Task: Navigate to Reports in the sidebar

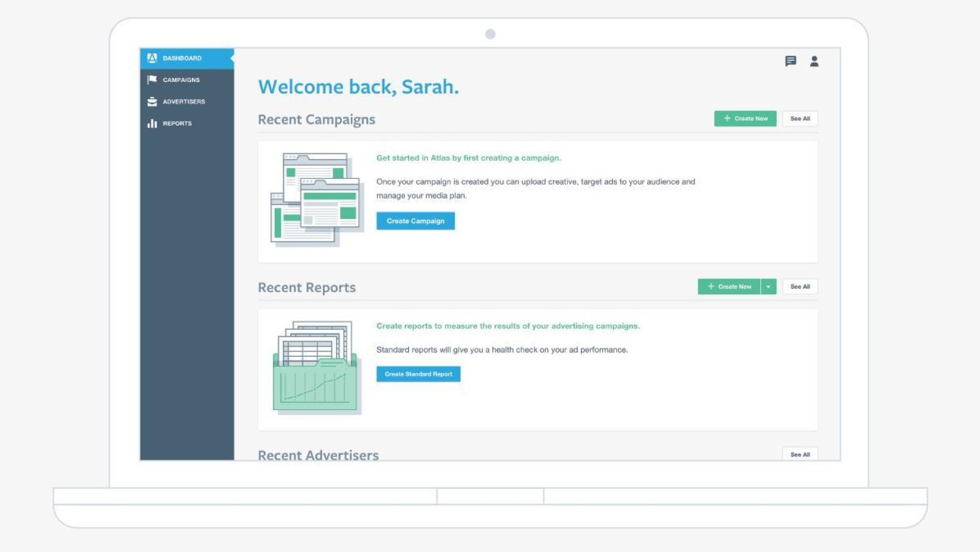Action: 187,123
